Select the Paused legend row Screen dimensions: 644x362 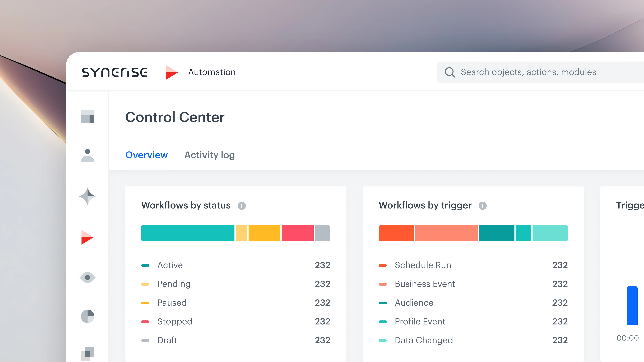(236, 303)
